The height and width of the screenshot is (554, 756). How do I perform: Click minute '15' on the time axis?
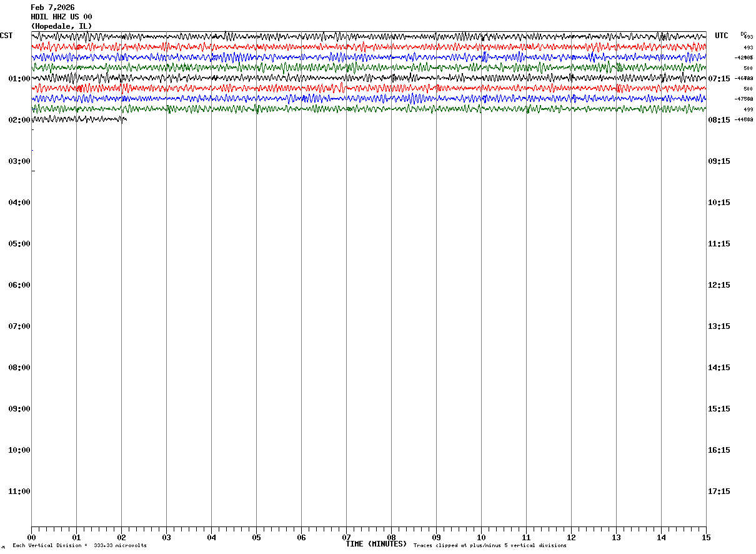(706, 538)
